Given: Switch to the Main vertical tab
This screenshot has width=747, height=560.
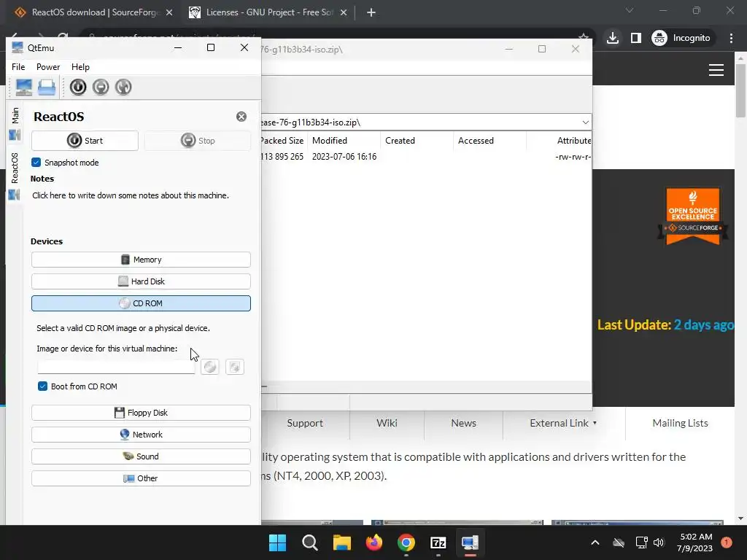Looking at the screenshot, I should coord(15,123).
